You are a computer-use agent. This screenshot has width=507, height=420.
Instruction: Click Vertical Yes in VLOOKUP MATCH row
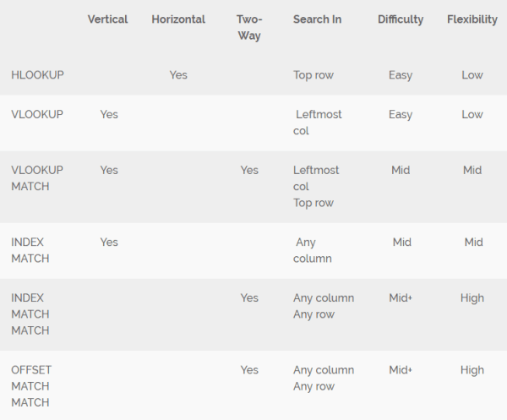(x=109, y=170)
